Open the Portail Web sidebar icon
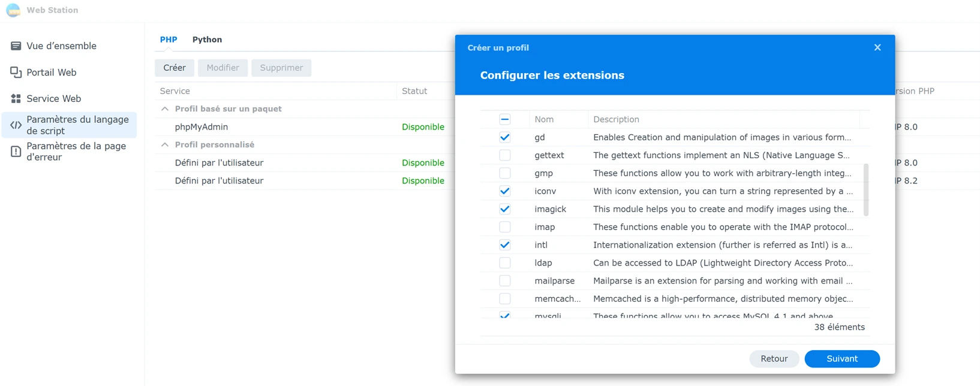Viewport: 980px width, 386px height. click(x=16, y=73)
